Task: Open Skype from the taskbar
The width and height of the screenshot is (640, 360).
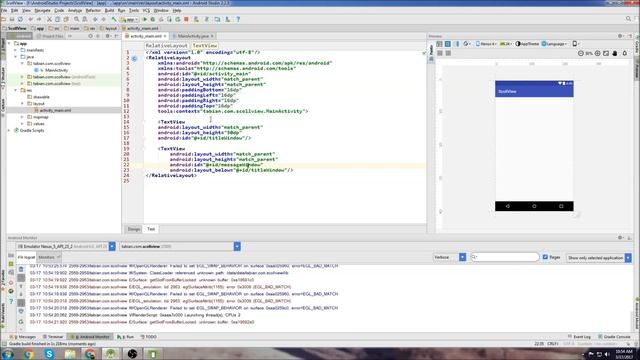Action: click(49, 353)
